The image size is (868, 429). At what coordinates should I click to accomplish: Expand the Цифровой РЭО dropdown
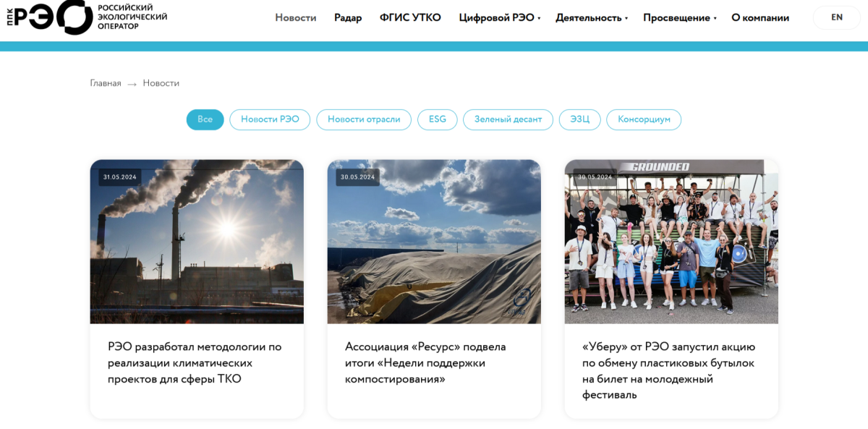[500, 18]
